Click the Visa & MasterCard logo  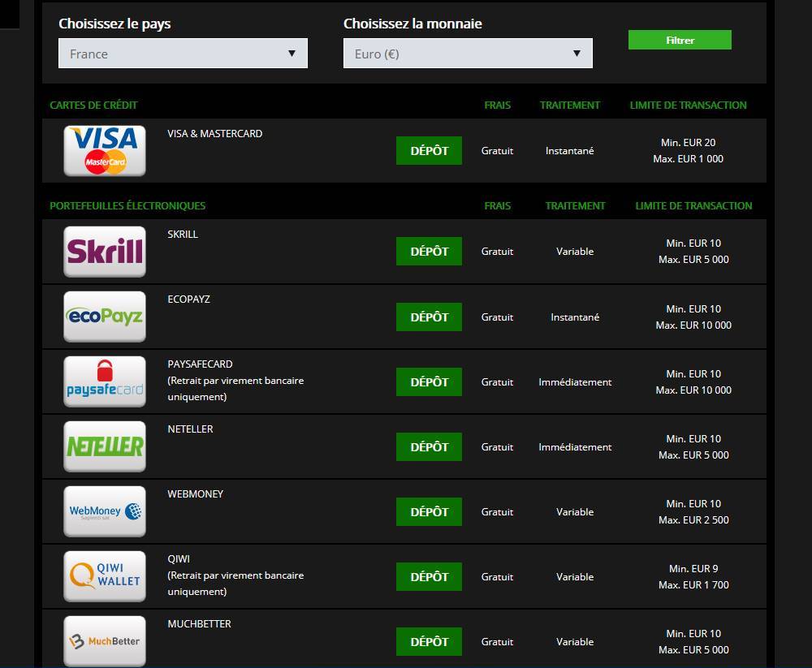tap(105, 151)
